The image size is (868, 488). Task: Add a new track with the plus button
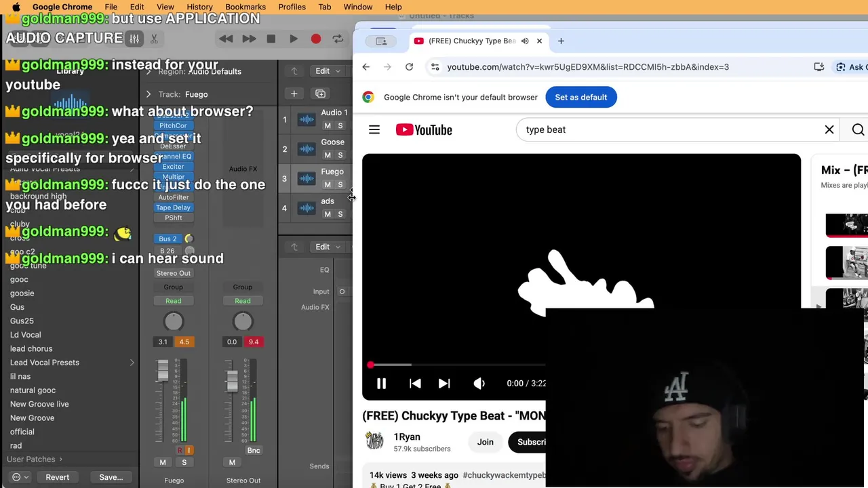[294, 94]
